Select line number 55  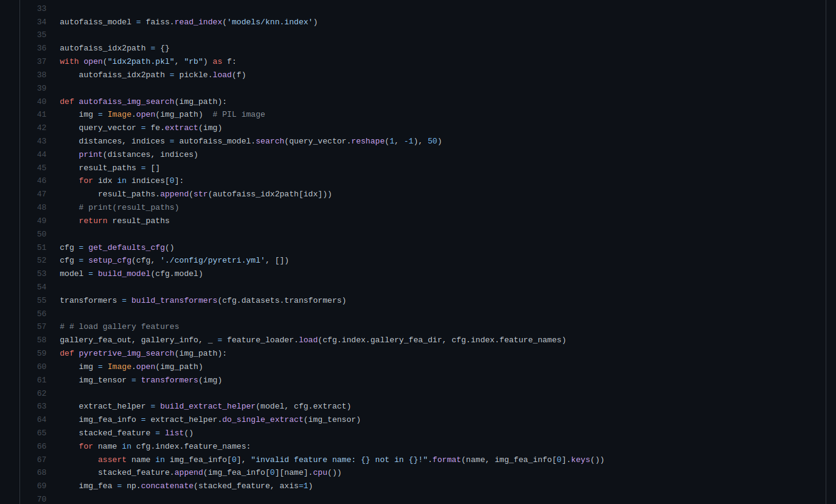pyautogui.click(x=41, y=300)
